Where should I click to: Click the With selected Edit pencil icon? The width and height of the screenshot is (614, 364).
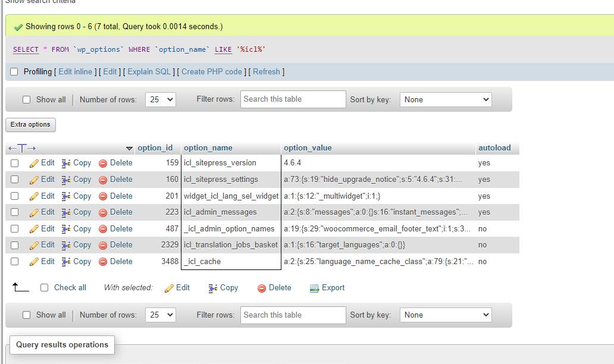169,288
